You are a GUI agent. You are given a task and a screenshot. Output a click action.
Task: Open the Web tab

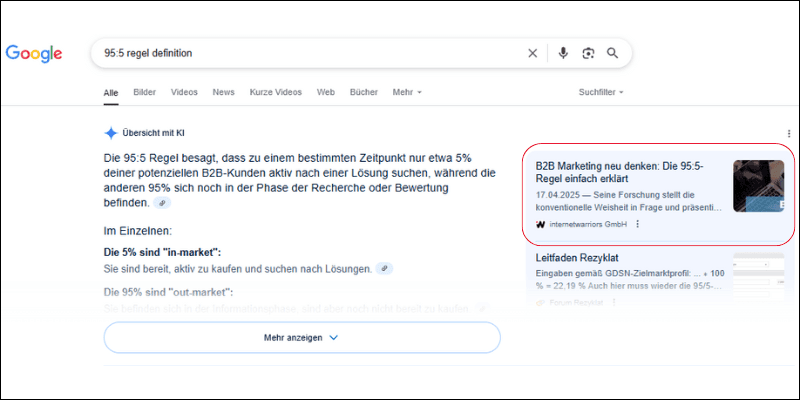point(326,92)
